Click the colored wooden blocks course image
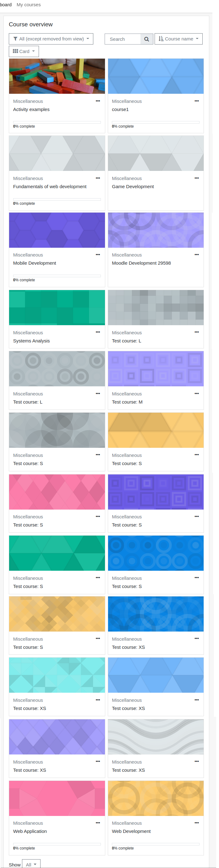219x868 pixels. [57, 76]
